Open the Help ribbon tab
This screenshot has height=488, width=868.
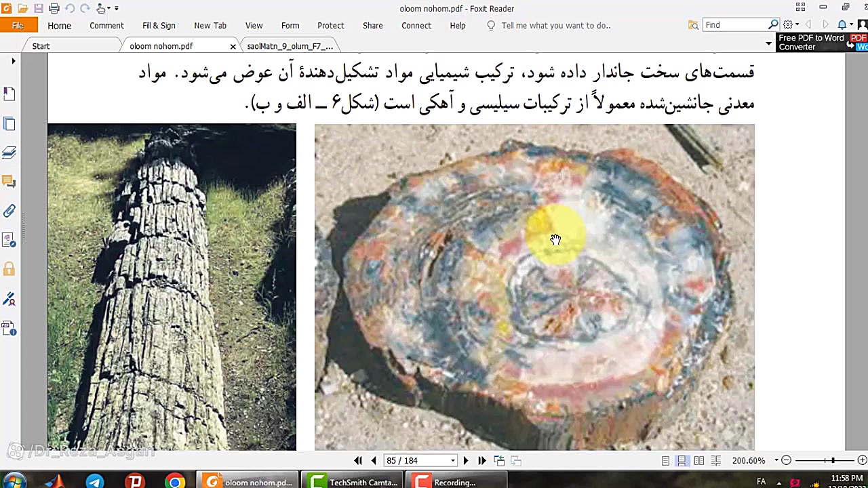click(458, 25)
